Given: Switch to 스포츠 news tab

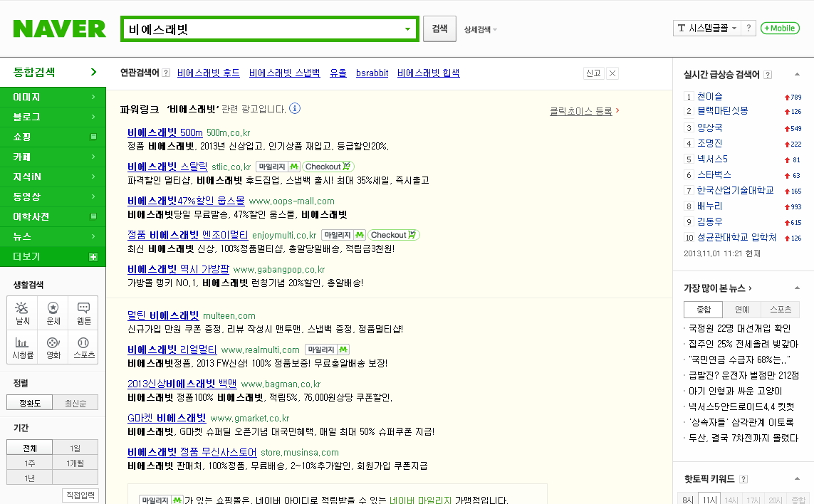Looking at the screenshot, I should [781, 310].
